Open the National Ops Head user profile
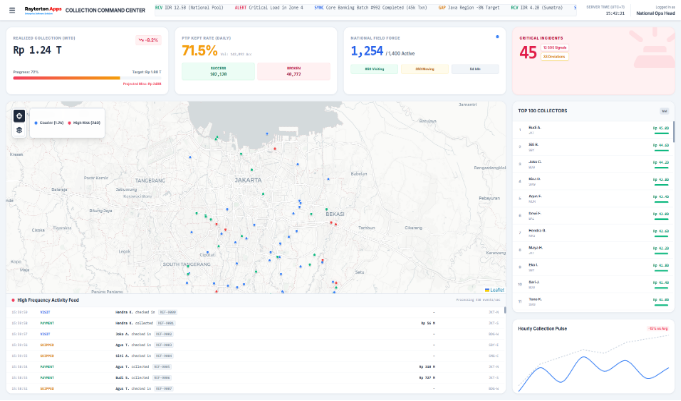 point(655,11)
